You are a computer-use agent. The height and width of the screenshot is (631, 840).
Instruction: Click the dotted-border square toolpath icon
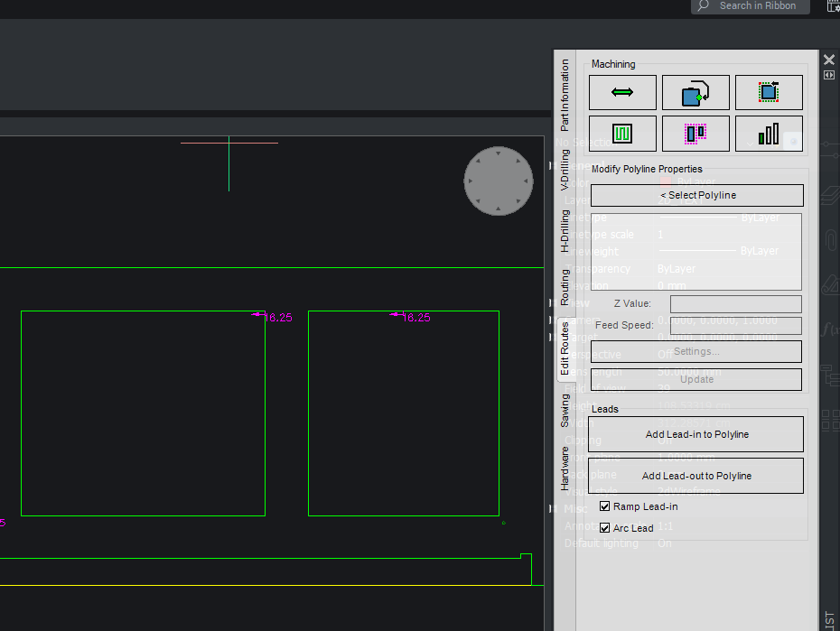click(769, 93)
